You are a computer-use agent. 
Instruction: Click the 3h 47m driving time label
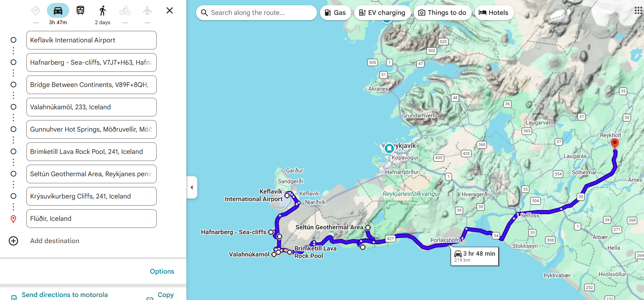click(x=58, y=22)
